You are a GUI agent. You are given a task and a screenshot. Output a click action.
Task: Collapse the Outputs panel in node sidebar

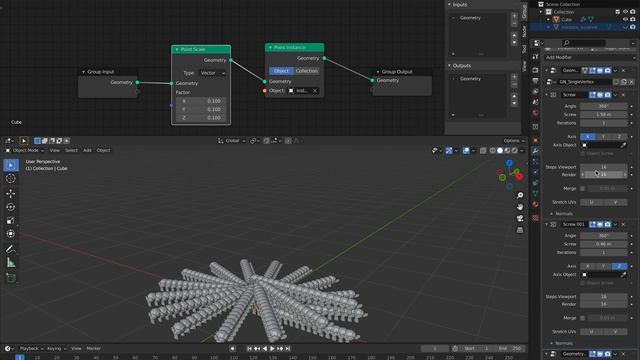pos(449,65)
